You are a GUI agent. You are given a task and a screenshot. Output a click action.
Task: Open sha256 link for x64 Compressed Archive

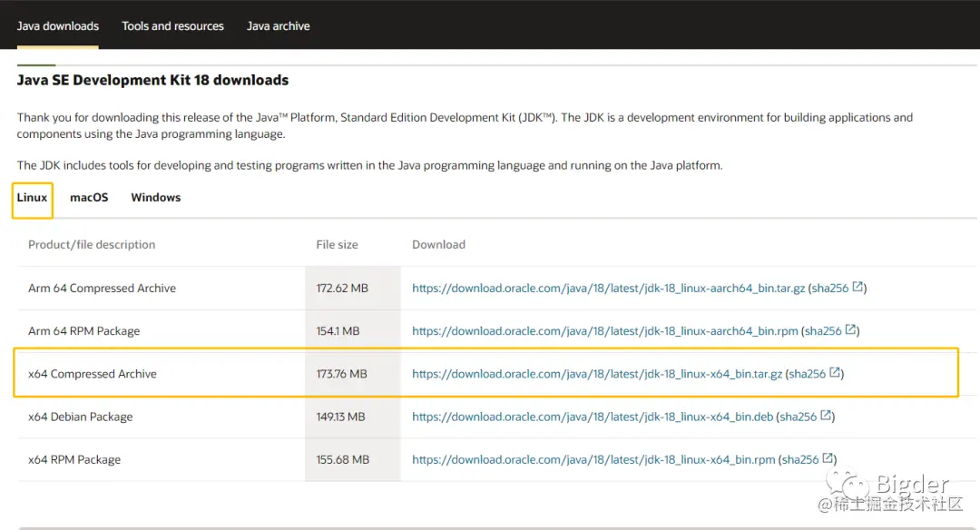coord(807,374)
